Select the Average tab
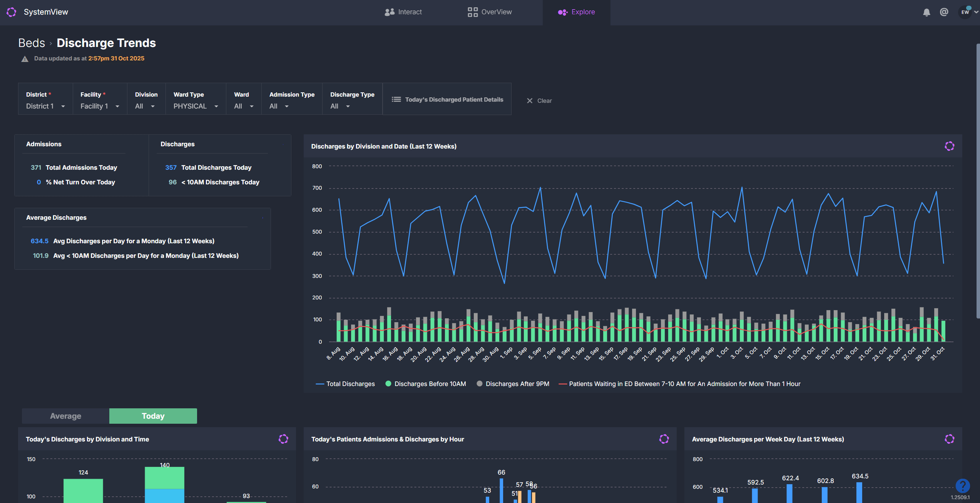980x503 pixels. [65, 416]
